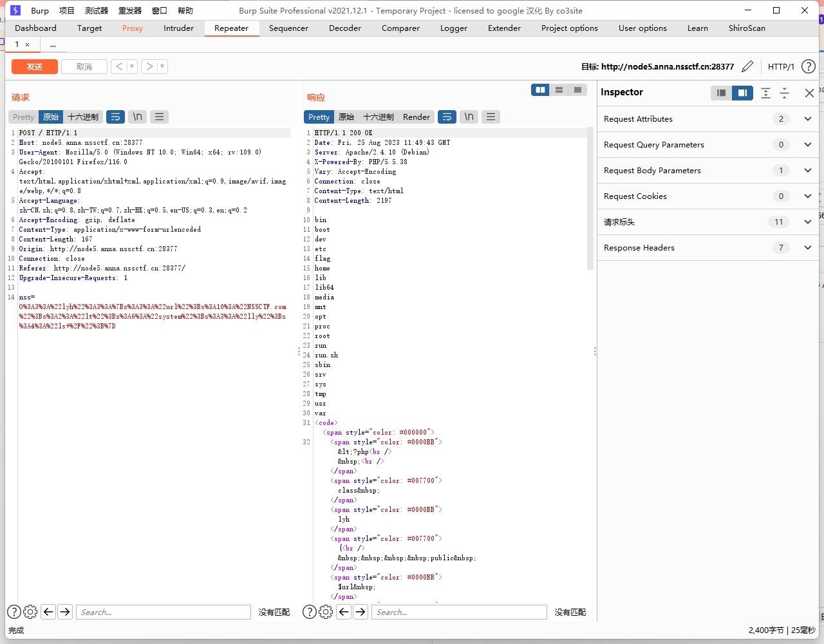Click the 取消 cancel button

click(84, 66)
